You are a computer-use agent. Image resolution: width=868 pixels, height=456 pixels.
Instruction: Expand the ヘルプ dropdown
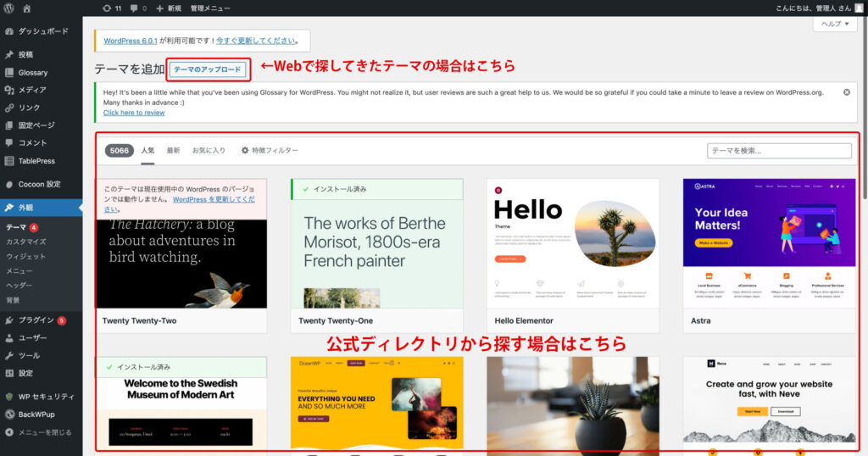[835, 25]
